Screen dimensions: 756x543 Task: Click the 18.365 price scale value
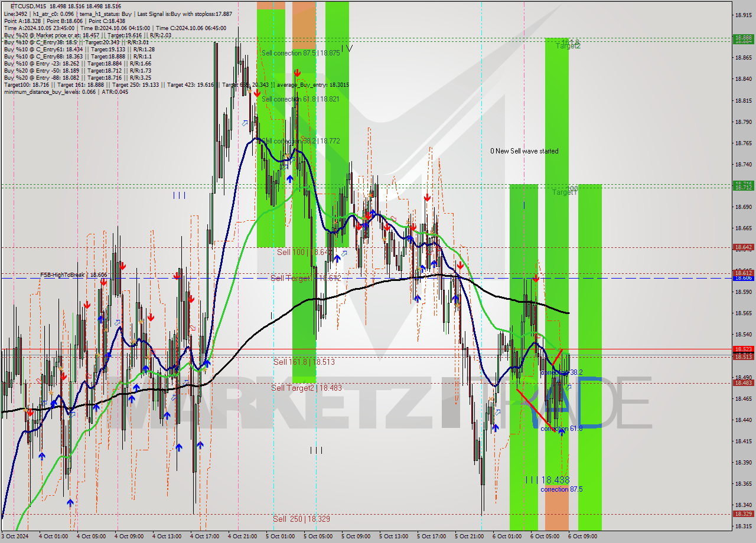[x=743, y=483]
